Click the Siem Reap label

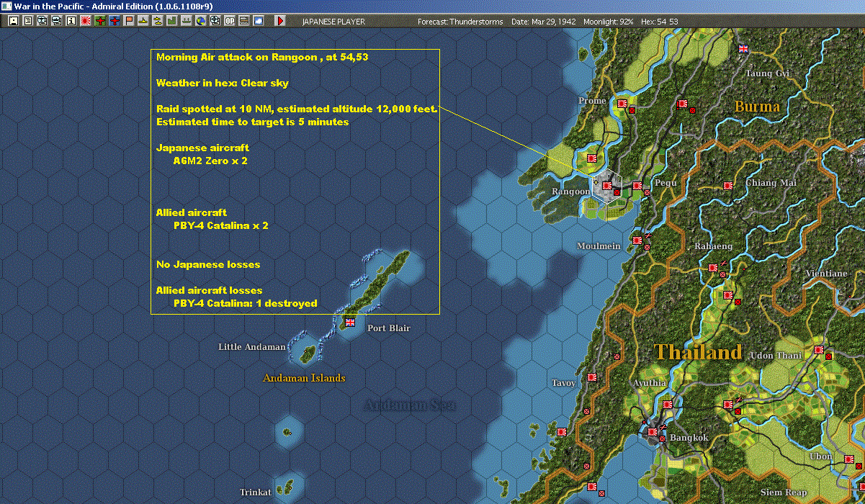pos(784,492)
